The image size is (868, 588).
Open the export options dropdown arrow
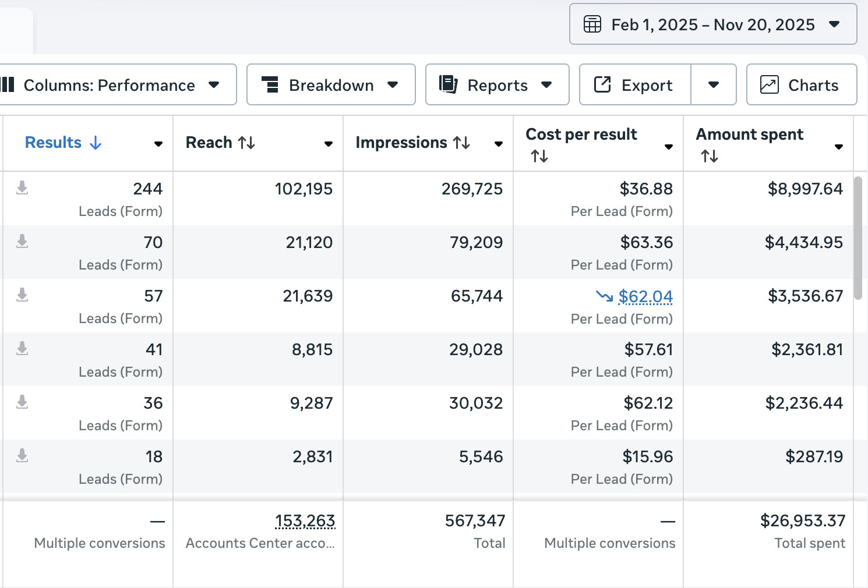pyautogui.click(x=714, y=85)
